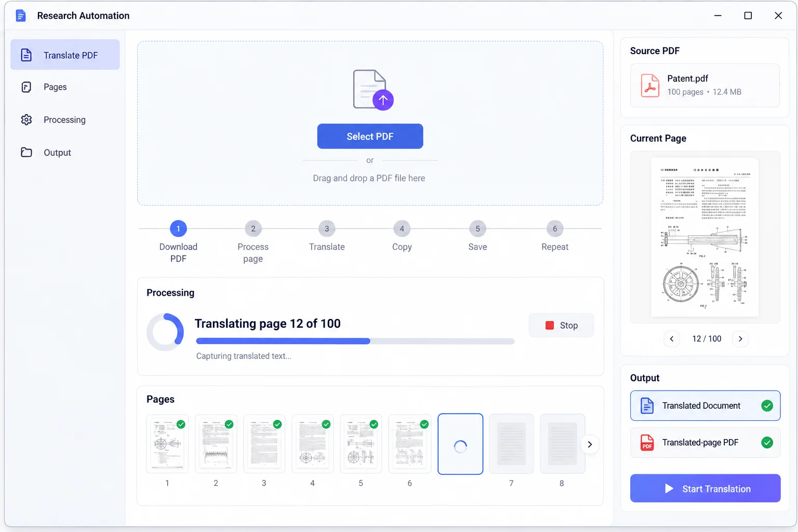The image size is (798, 532).
Task: Open page 8 placeholder thumbnail
Action: click(562, 444)
